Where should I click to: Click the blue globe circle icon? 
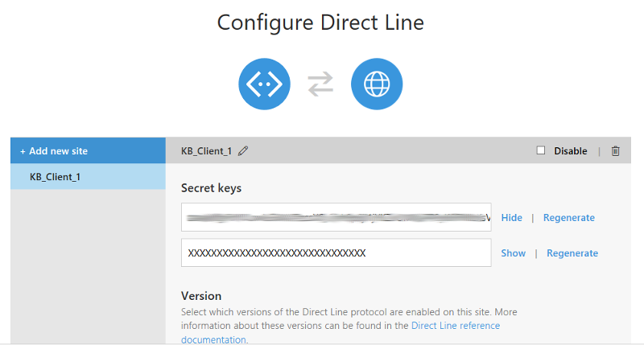tap(377, 84)
